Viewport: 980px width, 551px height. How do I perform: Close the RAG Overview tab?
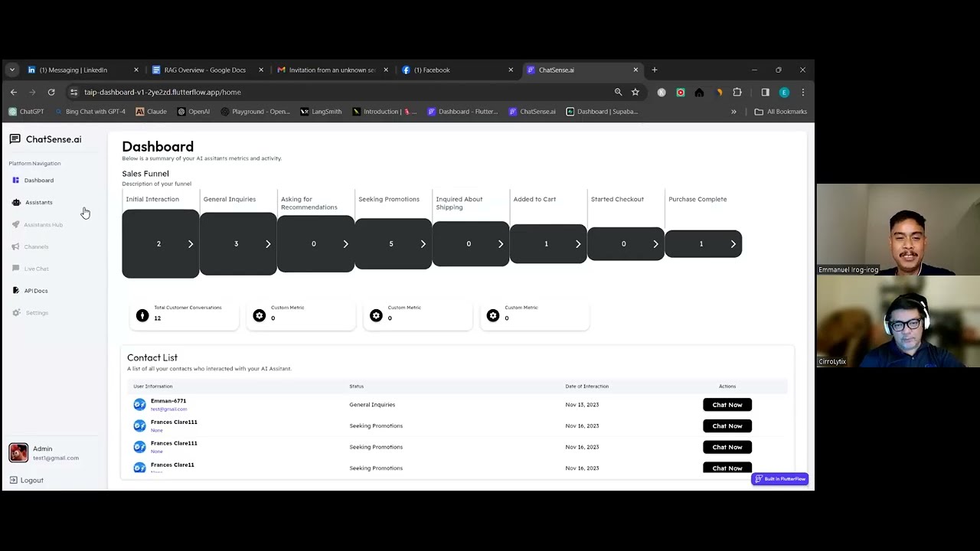click(261, 70)
